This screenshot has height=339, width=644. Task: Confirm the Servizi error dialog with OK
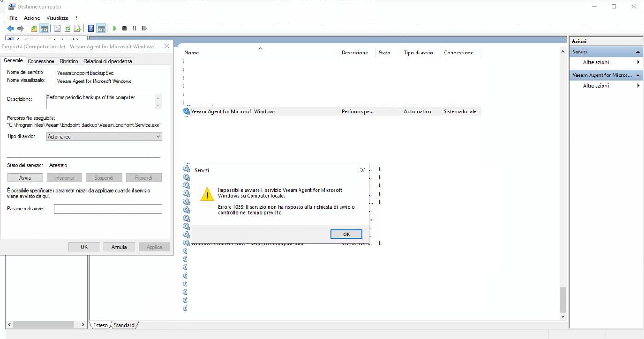click(346, 234)
